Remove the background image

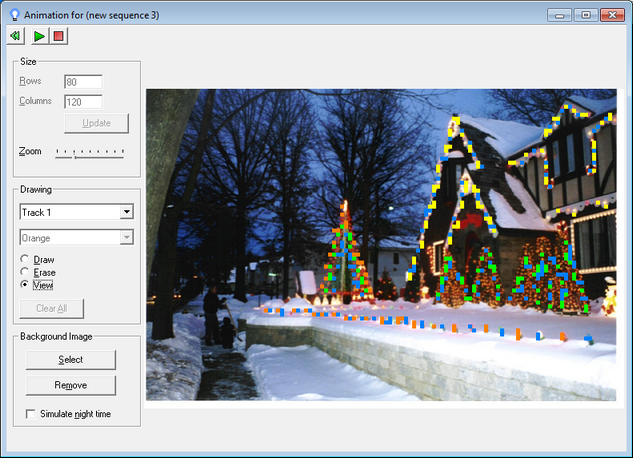(71, 385)
